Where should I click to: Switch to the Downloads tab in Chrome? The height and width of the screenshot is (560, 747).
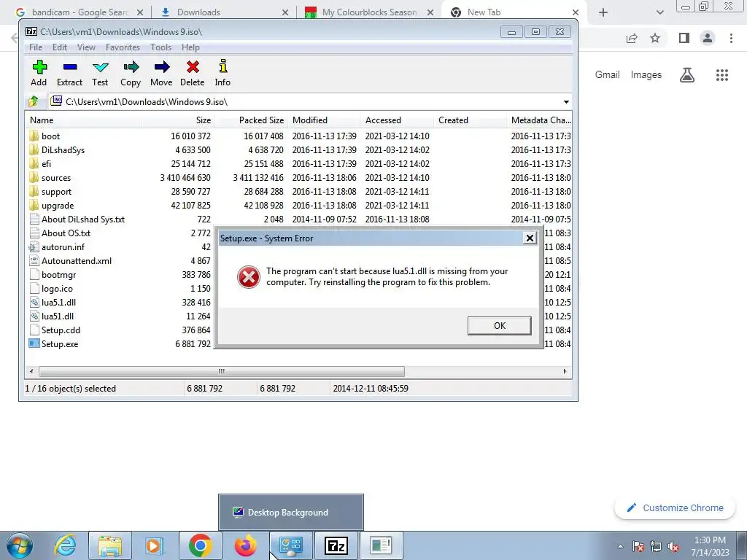click(x=223, y=12)
